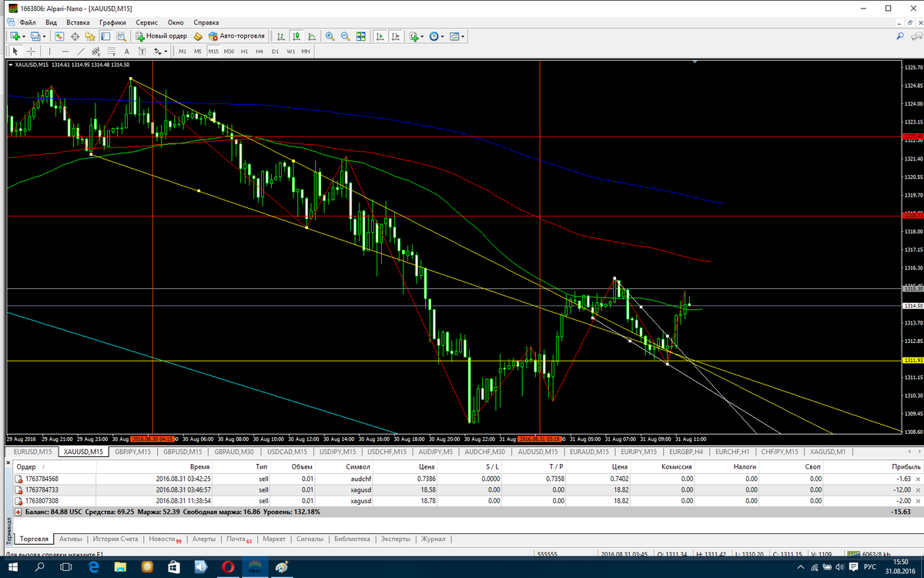Open the Вставка menu
The width and height of the screenshot is (924, 578).
[78, 22]
